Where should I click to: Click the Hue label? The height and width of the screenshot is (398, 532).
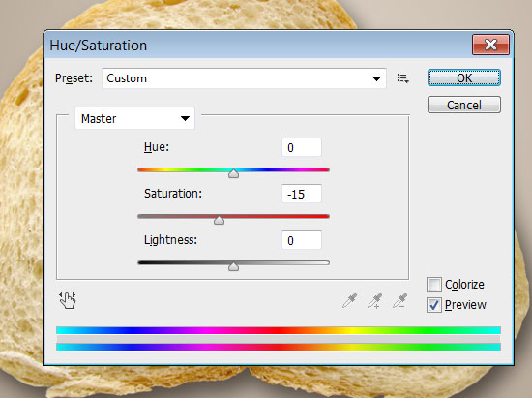(157, 147)
